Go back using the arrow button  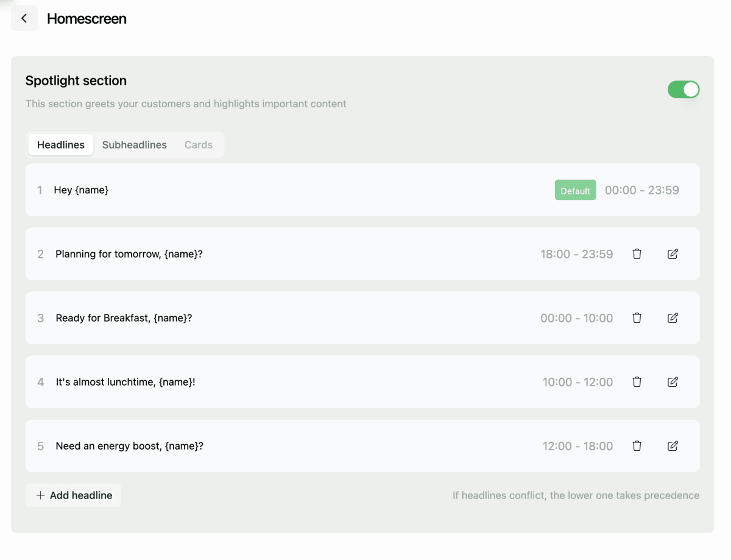[x=24, y=18]
